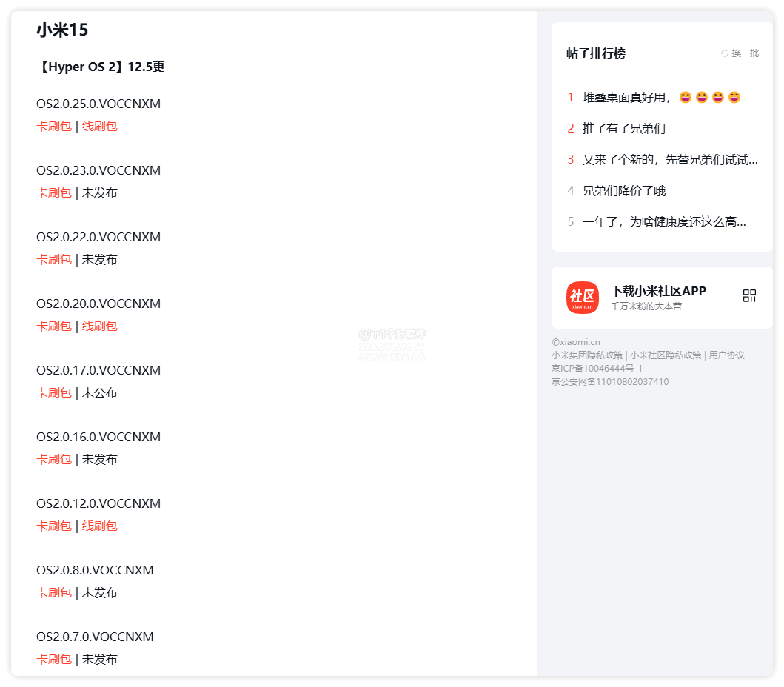Viewport: 784px width, 687px height.
Task: Click 未发布 text under OS2.0.8.0.VOCCNXM
Action: [99, 592]
